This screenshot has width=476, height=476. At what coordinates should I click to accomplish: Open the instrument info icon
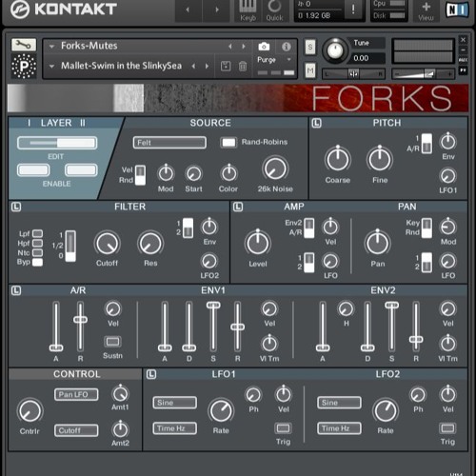[x=287, y=47]
